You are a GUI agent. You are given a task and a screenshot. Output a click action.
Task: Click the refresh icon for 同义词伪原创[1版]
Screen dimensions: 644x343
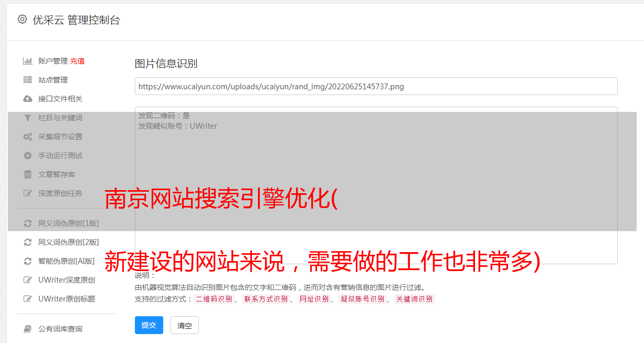(28, 223)
